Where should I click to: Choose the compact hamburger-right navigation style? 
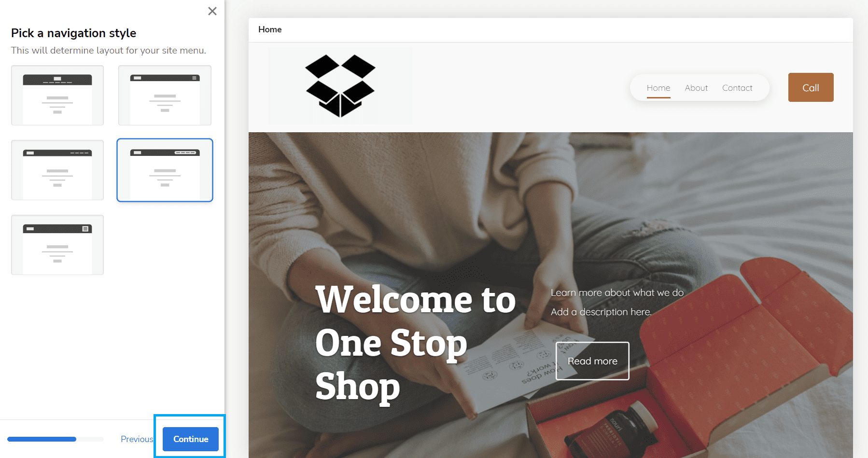[165, 95]
